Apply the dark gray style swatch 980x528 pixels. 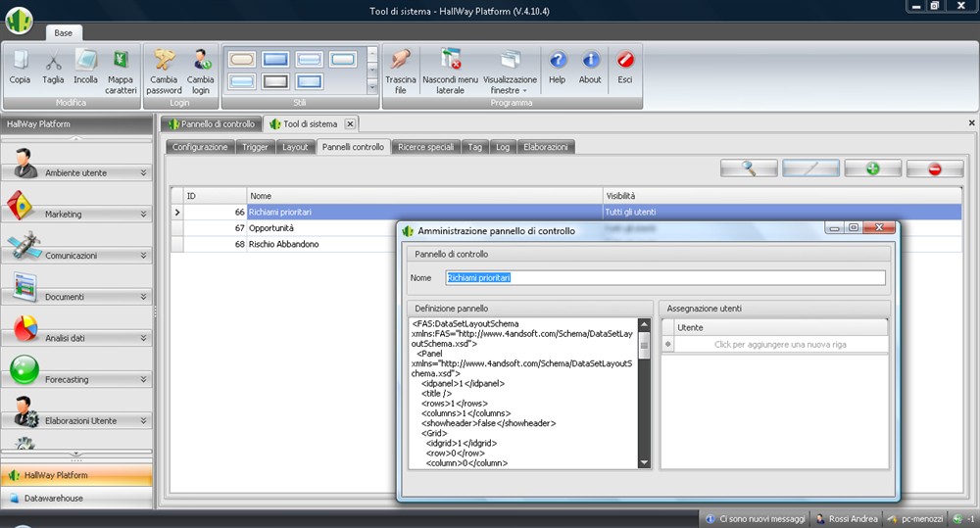[x=275, y=81]
